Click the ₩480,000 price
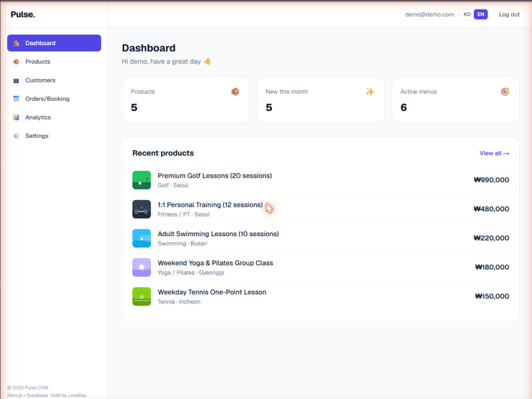 click(x=491, y=209)
